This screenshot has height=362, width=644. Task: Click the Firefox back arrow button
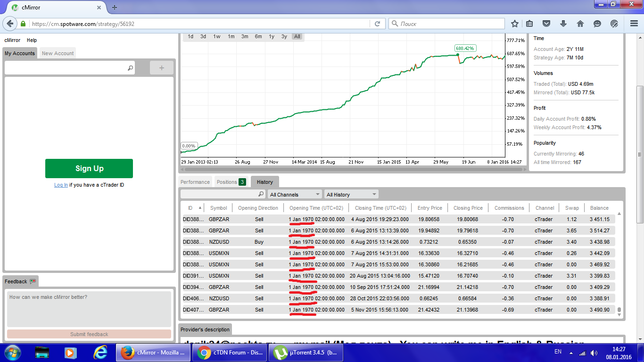coord(9,23)
